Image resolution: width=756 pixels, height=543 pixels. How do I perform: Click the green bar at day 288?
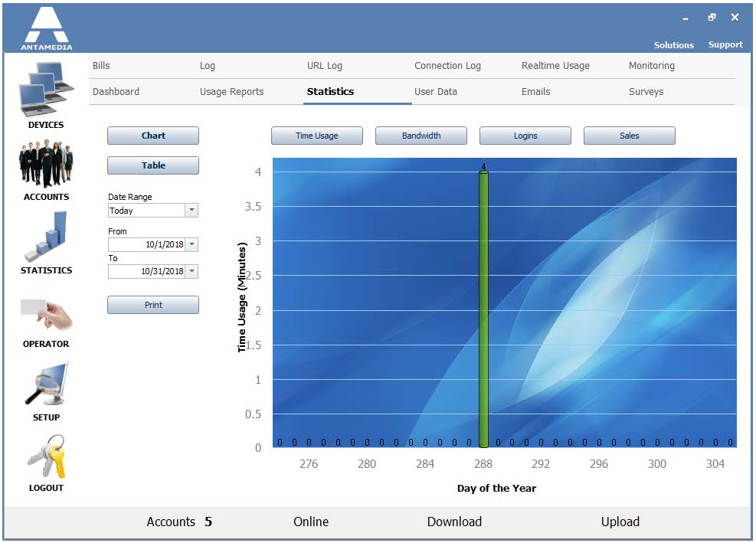[483, 309]
